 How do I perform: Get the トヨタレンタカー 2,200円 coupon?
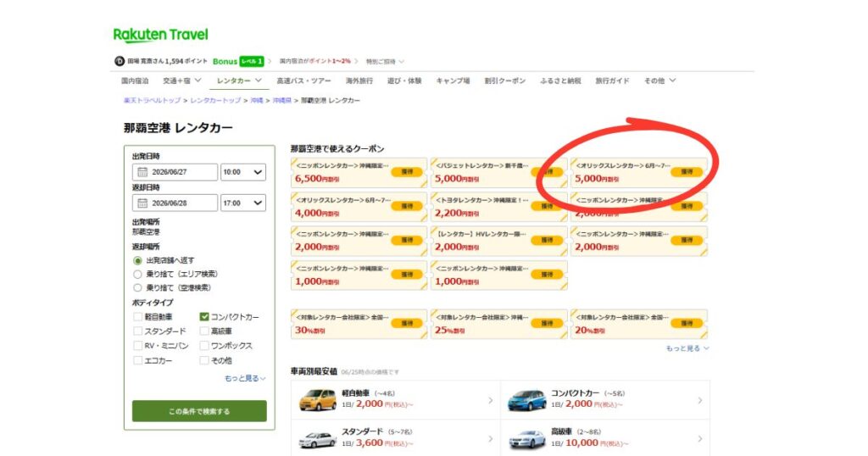click(x=547, y=207)
